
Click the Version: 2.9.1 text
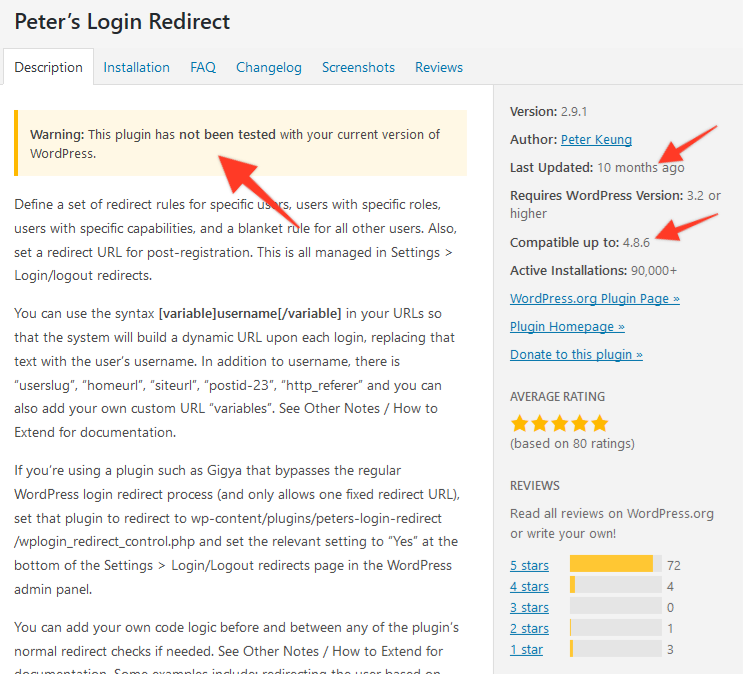[x=548, y=111]
